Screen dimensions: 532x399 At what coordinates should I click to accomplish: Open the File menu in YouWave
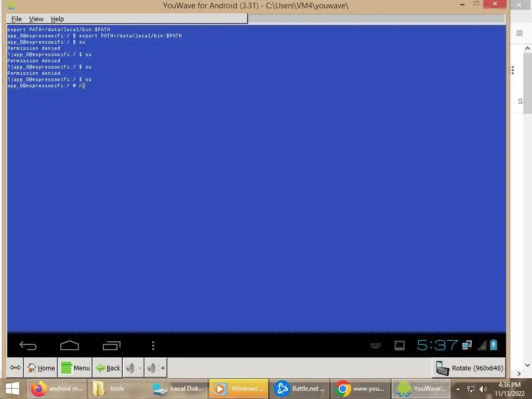[x=16, y=19]
